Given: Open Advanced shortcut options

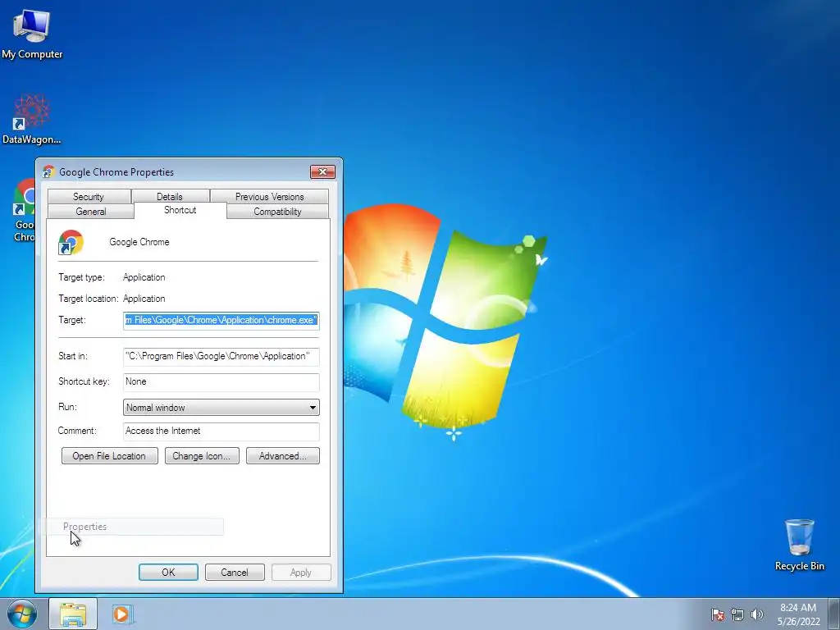Looking at the screenshot, I should (x=283, y=456).
